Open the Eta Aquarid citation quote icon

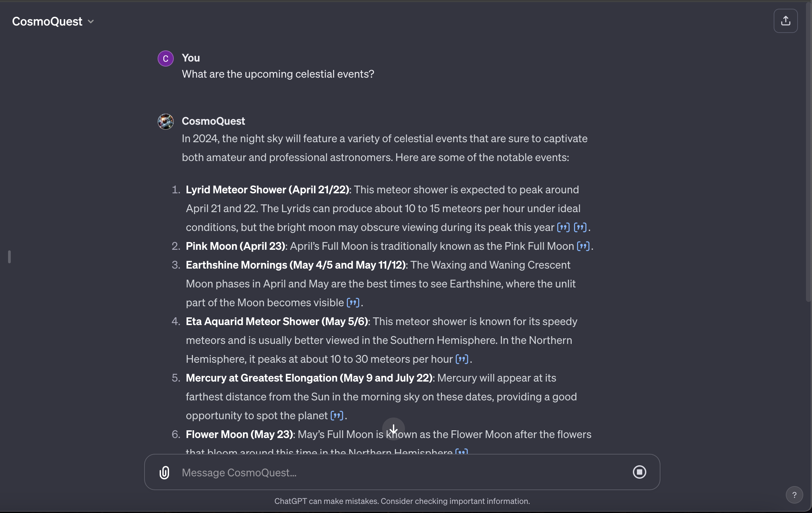pyautogui.click(x=462, y=359)
